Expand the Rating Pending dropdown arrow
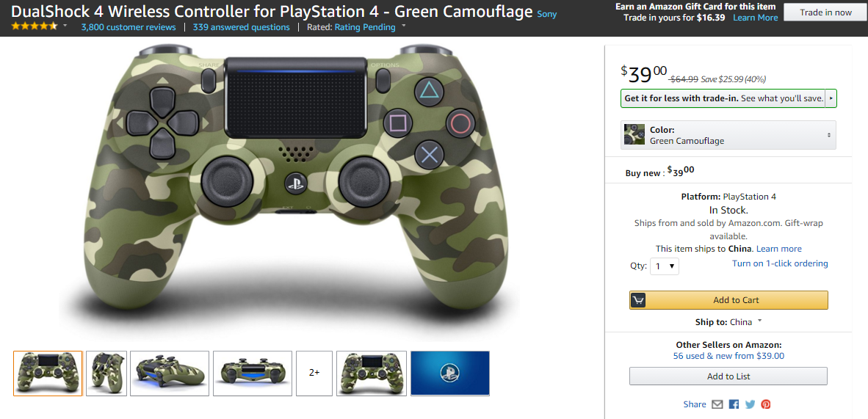Screen dimensions: 868x419 point(404,26)
